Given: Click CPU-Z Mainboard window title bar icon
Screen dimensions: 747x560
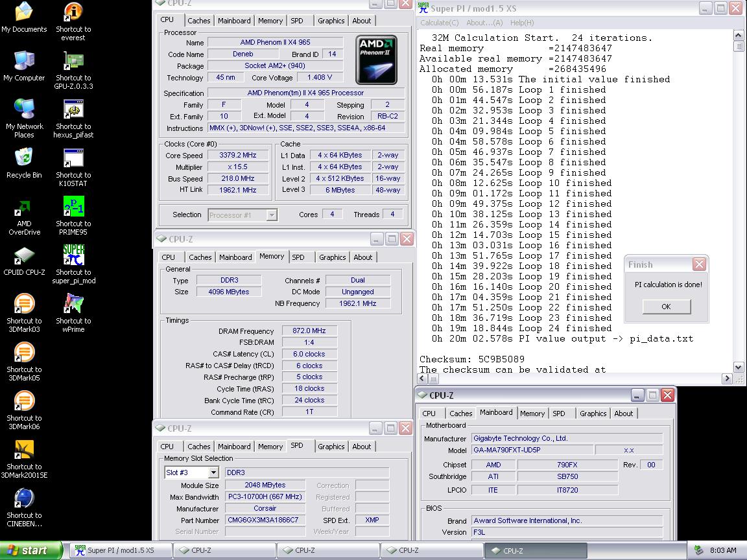Looking at the screenshot, I should pos(422,395).
